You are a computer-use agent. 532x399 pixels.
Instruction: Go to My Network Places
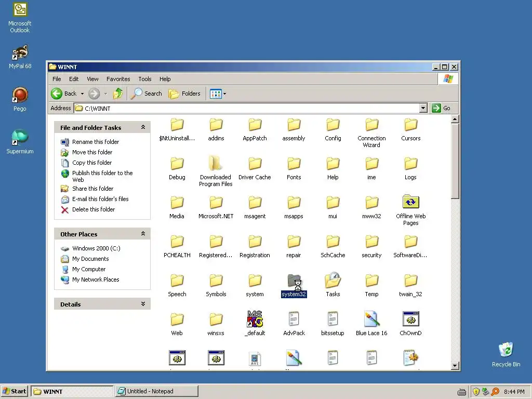tap(90, 280)
